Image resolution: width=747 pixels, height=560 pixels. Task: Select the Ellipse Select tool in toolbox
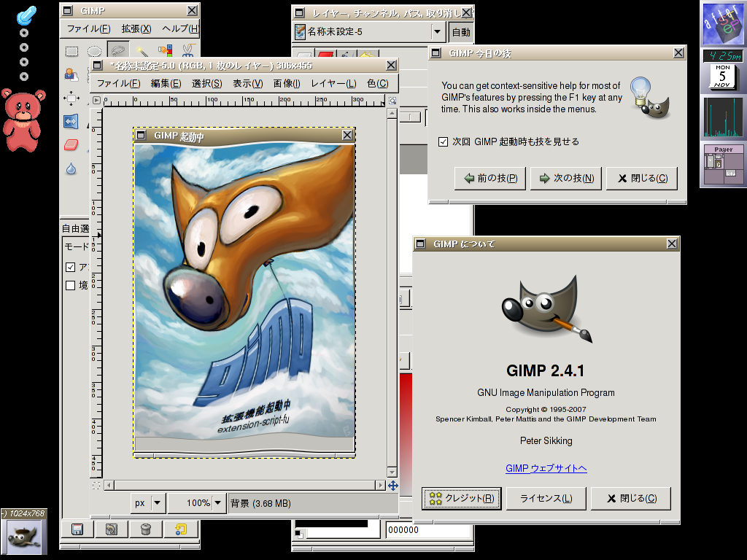click(x=94, y=51)
